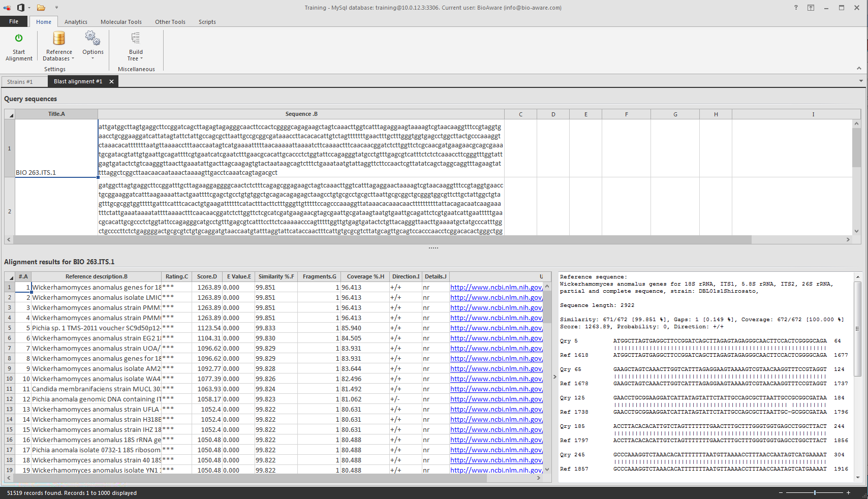The width and height of the screenshot is (868, 499).
Task: Close the Blast alignment #1 tab
Action: [x=111, y=81]
